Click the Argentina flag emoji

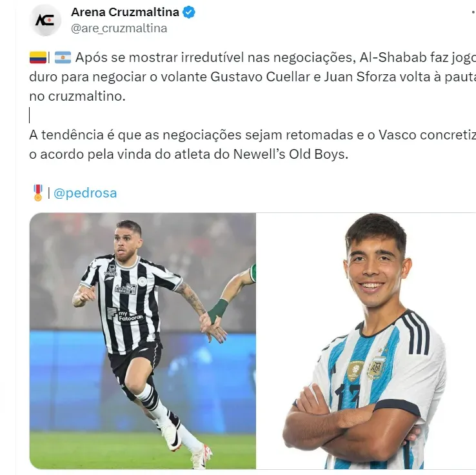63,57
